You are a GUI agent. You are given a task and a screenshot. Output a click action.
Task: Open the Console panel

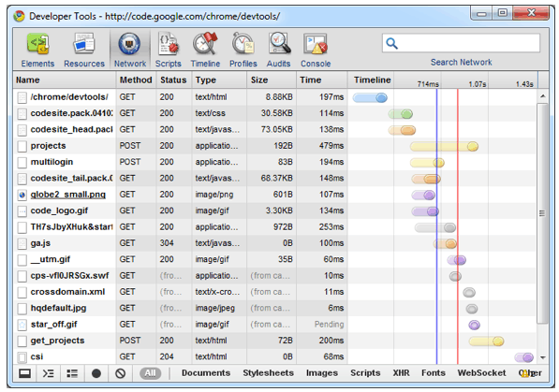pyautogui.click(x=316, y=50)
